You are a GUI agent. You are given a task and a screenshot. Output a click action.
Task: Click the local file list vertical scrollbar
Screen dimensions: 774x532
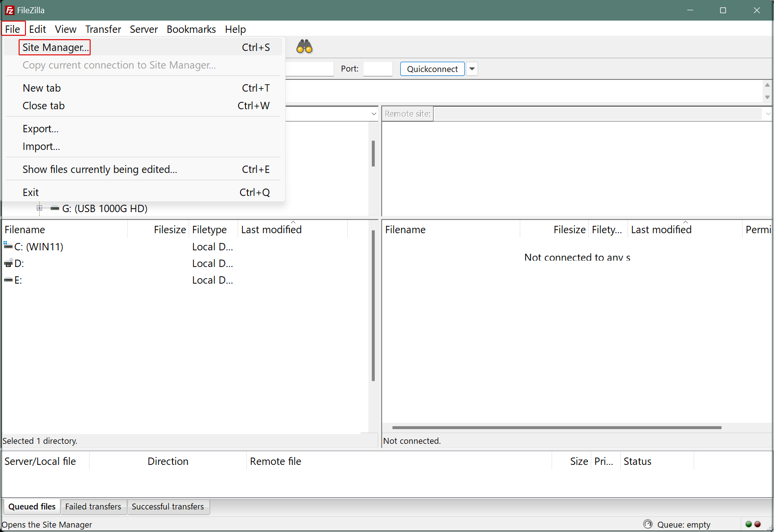(x=373, y=306)
